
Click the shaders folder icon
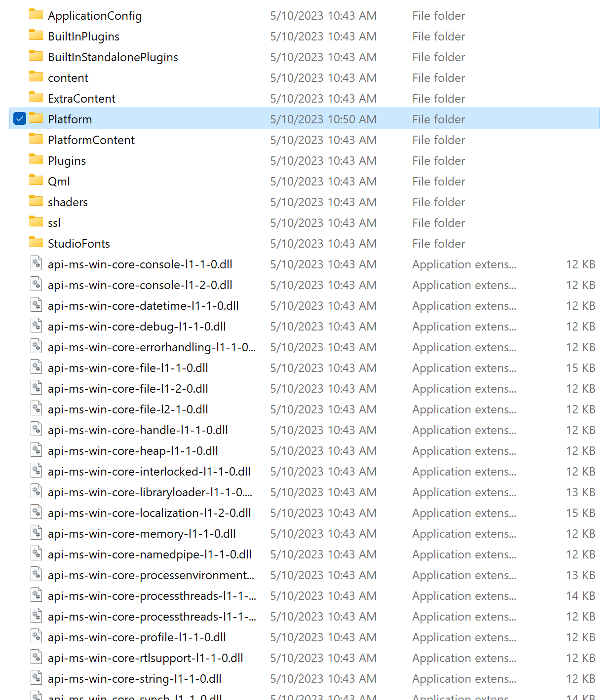coord(36,202)
